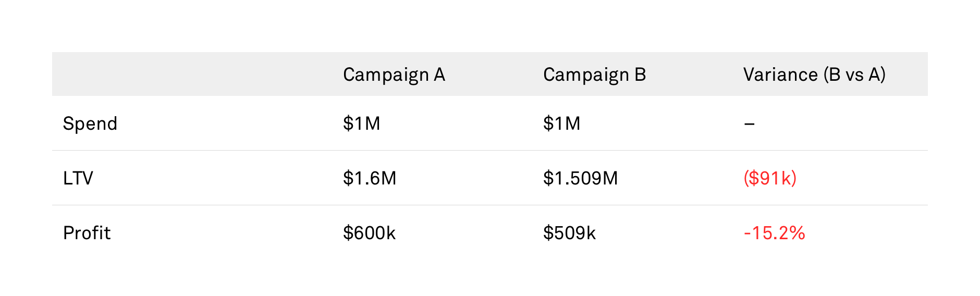
Task: Click the empty top-left header cell
Action: click(x=192, y=74)
